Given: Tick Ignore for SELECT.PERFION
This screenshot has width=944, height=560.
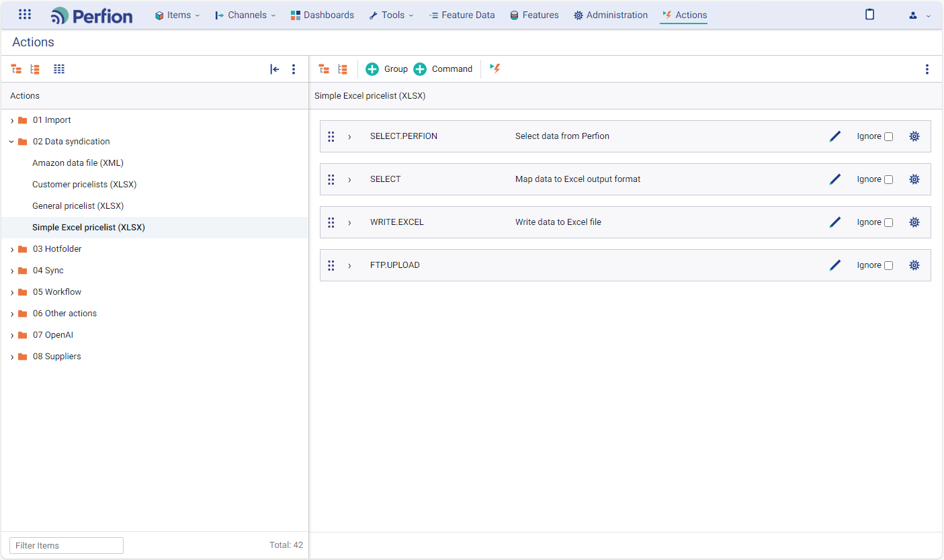Looking at the screenshot, I should pos(888,137).
